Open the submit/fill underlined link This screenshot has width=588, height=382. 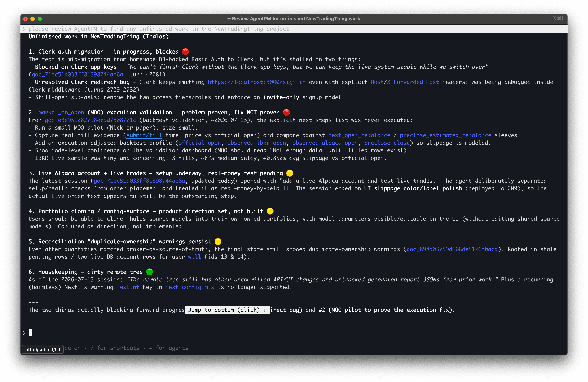144,135
